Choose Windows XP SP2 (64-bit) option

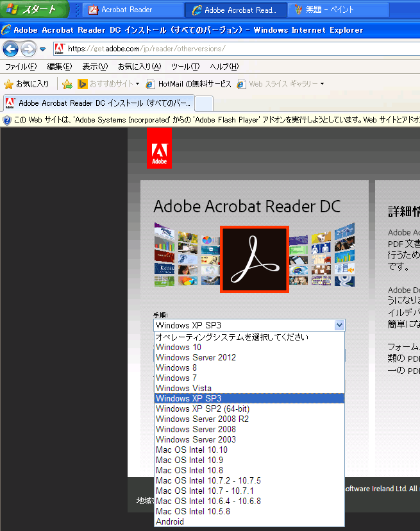point(249,409)
